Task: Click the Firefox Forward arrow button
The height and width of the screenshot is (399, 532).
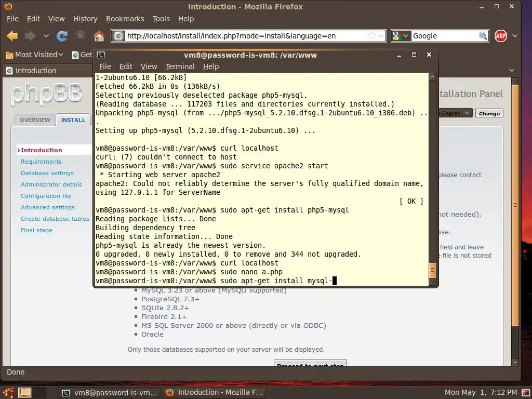Action: click(31, 36)
